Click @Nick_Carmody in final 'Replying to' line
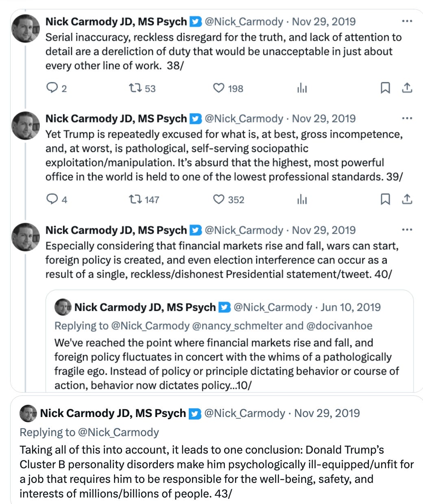The height and width of the screenshot is (504, 423). point(118,432)
